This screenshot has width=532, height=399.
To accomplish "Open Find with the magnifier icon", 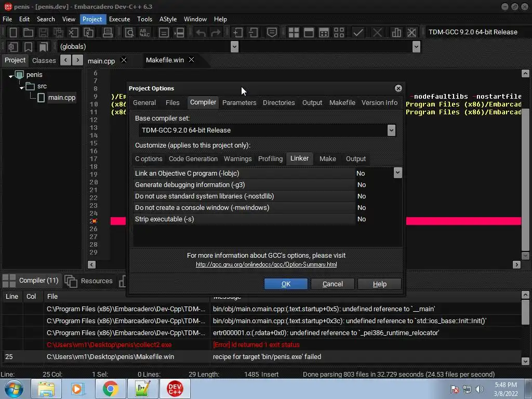I will (x=129, y=33).
